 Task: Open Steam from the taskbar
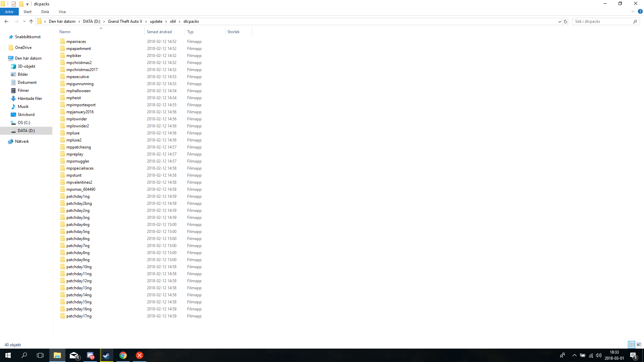107,355
